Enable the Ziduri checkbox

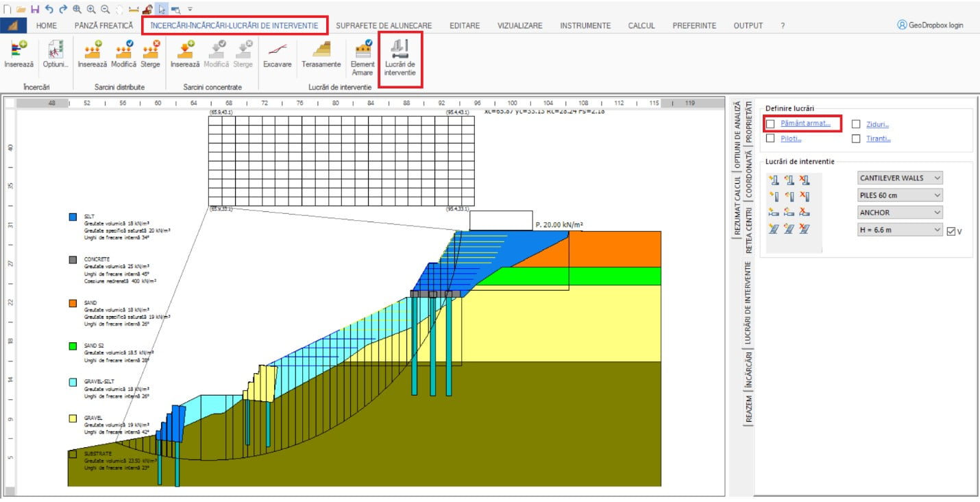[x=856, y=123]
